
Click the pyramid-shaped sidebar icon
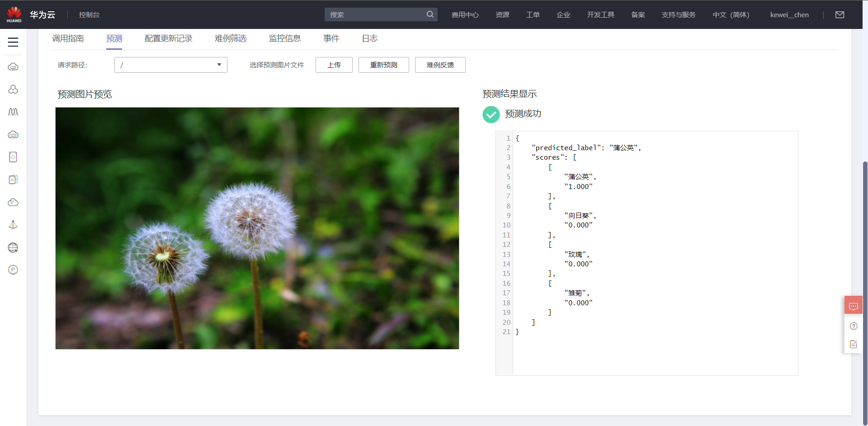13,225
